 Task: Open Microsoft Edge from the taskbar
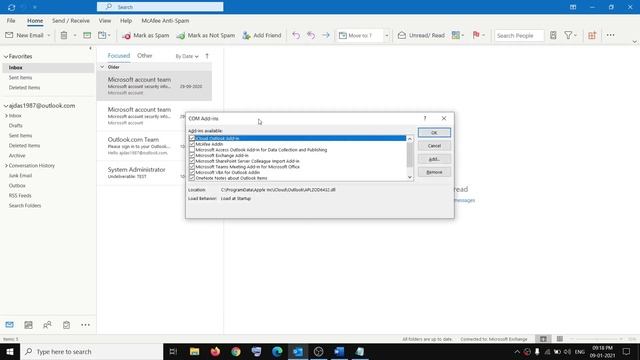[277, 351]
